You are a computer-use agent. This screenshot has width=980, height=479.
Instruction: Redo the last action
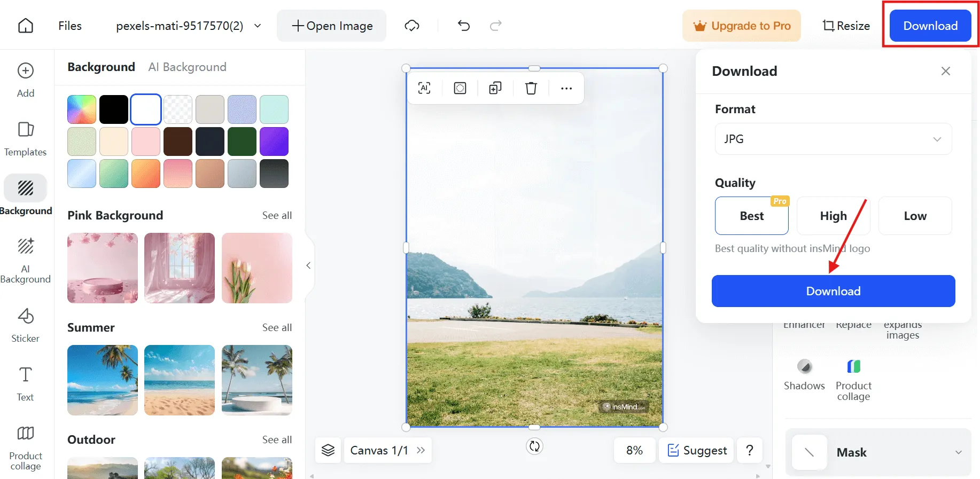tap(496, 26)
